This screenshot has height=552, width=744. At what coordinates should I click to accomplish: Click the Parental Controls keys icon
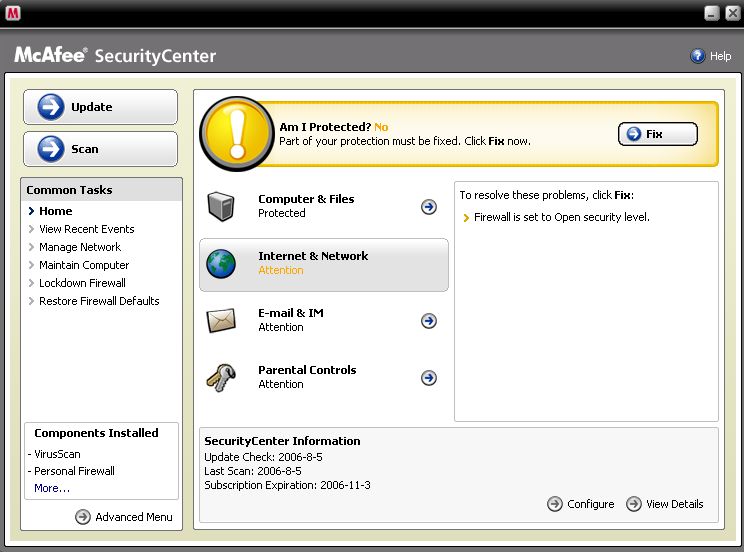[221, 377]
